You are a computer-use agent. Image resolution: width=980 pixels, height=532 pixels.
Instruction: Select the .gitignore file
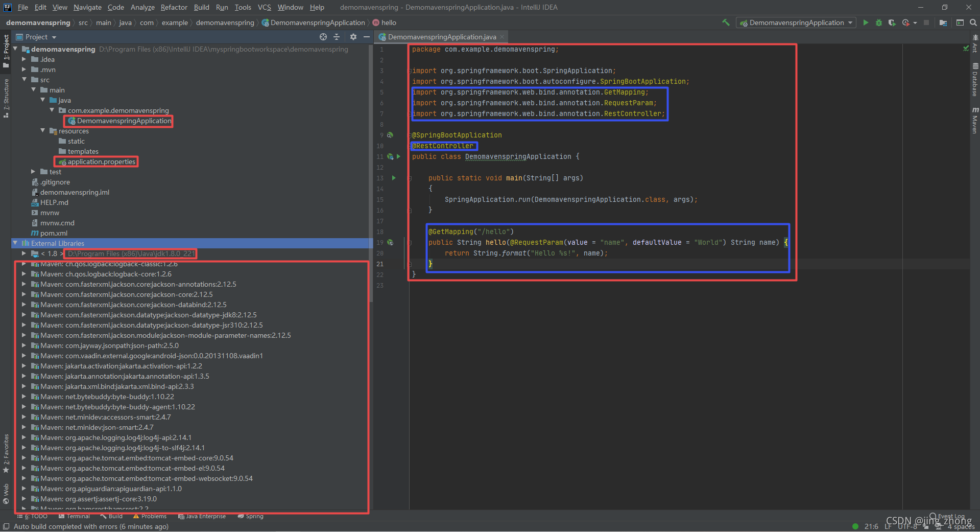55,182
